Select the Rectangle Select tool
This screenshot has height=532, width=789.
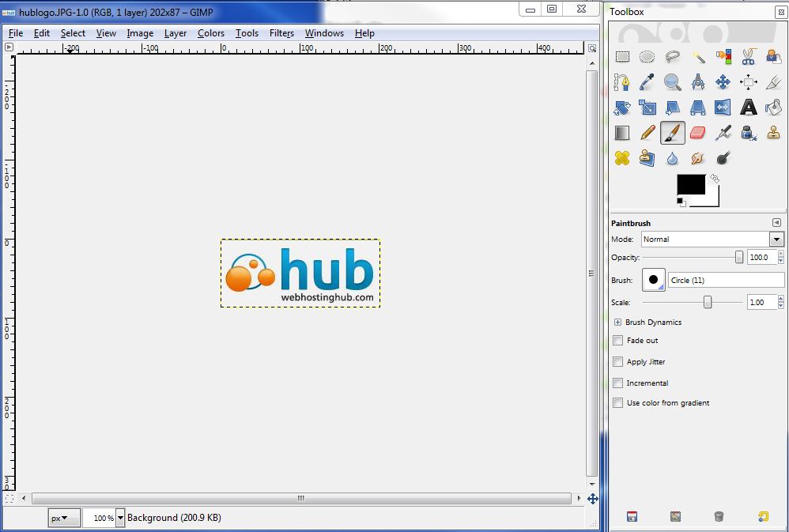pos(622,57)
